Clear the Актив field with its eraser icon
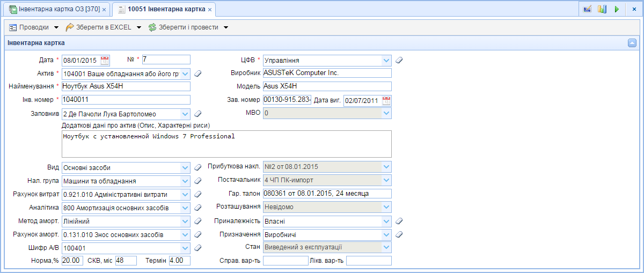644x273 pixels. coord(197,73)
